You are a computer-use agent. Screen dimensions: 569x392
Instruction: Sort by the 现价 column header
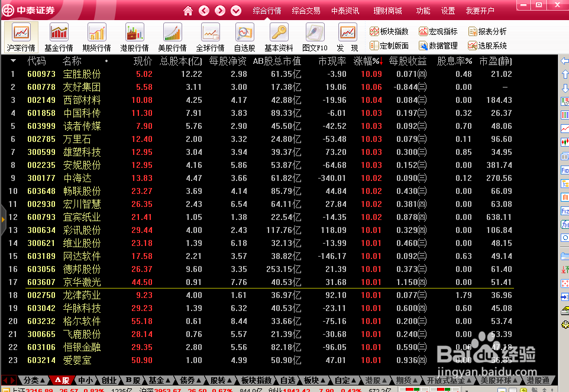coord(143,61)
